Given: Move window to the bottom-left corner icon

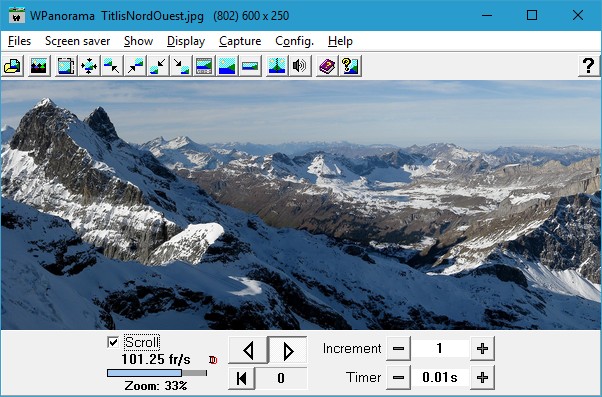Looking at the screenshot, I should coord(158,66).
